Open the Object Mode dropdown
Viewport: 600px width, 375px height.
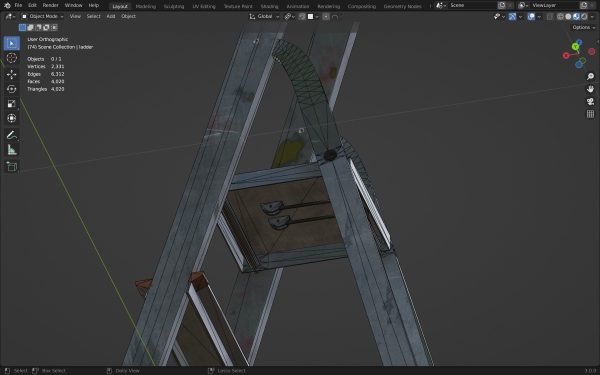click(43, 16)
